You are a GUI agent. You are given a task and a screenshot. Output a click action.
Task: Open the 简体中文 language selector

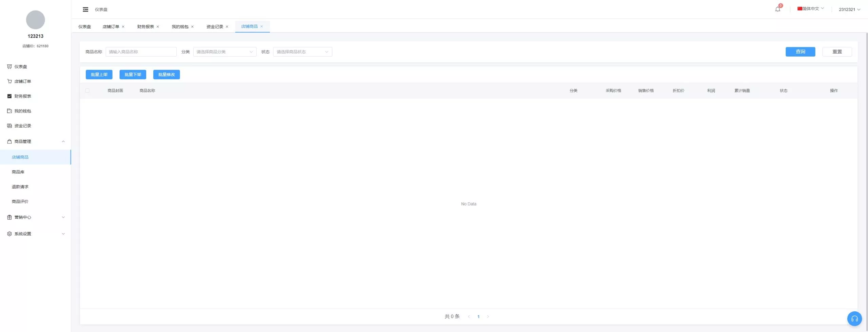coord(810,9)
